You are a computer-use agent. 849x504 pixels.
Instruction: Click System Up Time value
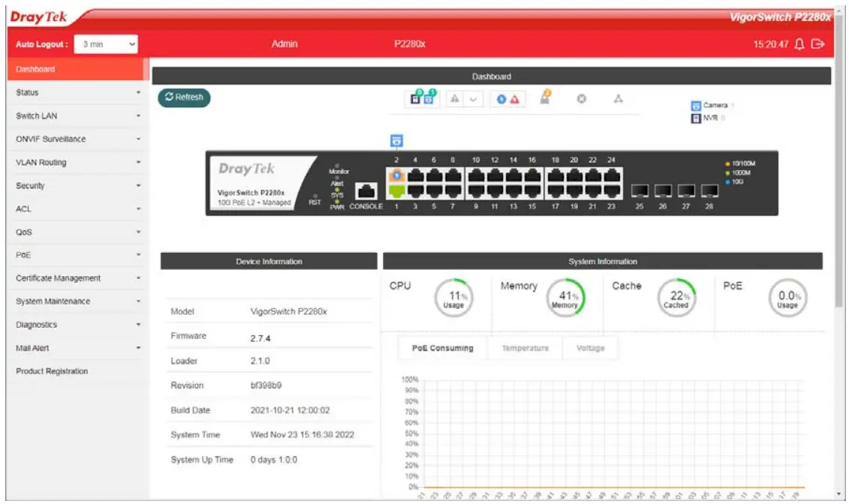(274, 460)
